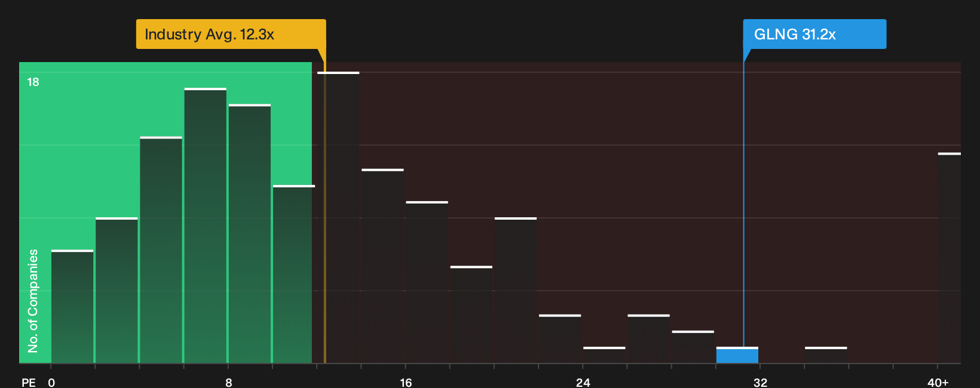This screenshot has height=388, width=980.
Task: Click the x-axis label 8
Action: [x=229, y=382]
